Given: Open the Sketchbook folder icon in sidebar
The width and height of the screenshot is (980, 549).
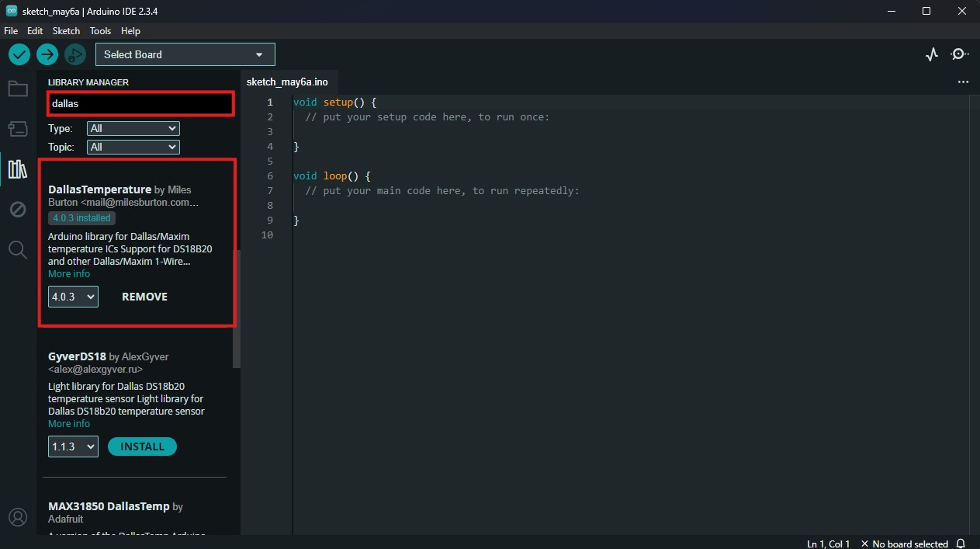Looking at the screenshot, I should point(18,89).
